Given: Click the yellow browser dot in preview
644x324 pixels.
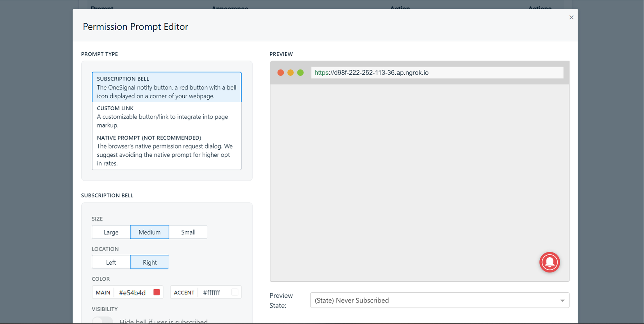Looking at the screenshot, I should click(290, 73).
